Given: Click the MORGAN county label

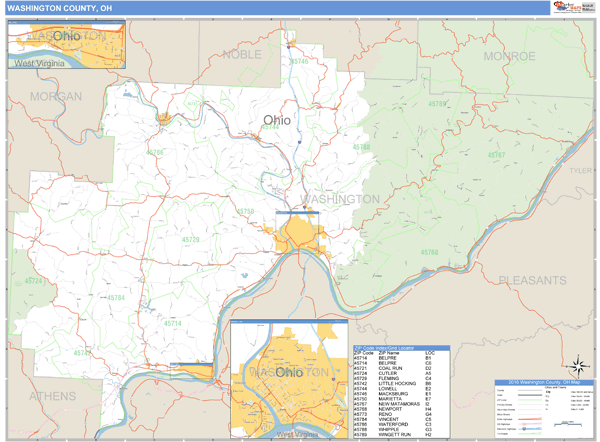Looking at the screenshot, I should pos(55,97).
